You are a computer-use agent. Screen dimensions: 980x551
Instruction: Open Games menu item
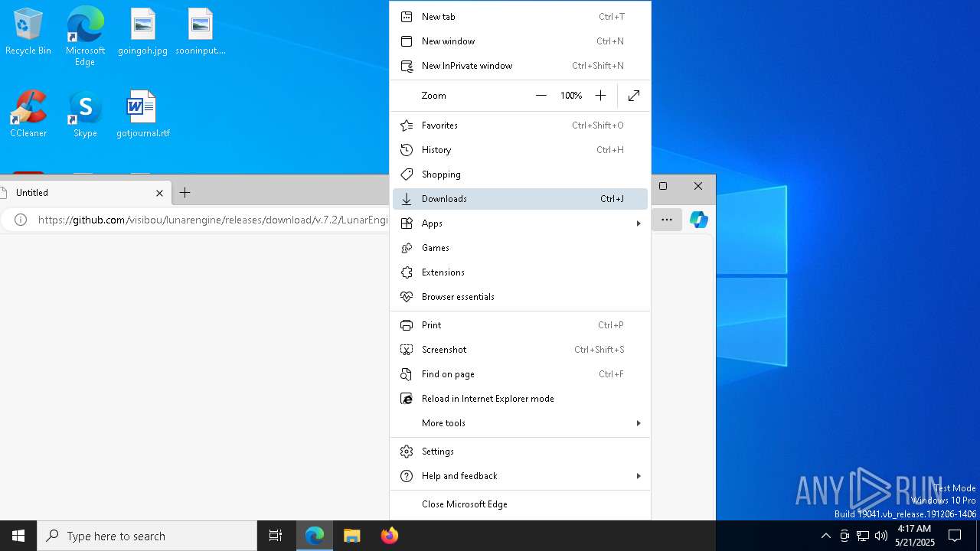pos(520,248)
